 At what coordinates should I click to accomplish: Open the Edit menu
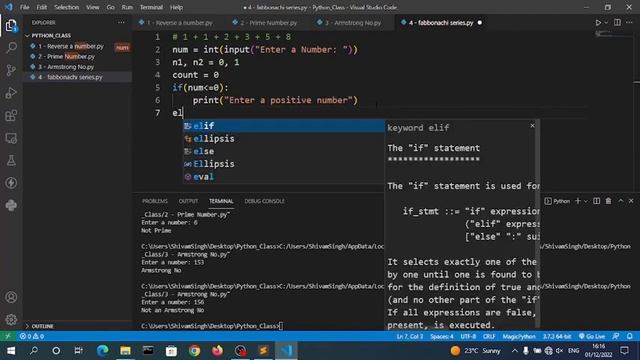pos(41,7)
